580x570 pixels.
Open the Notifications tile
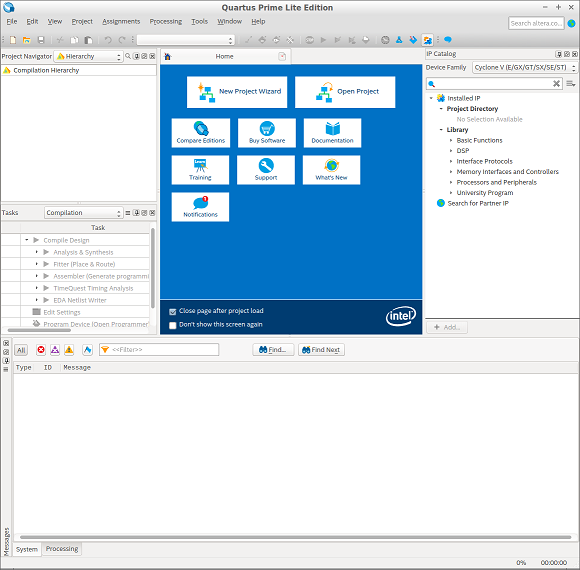pyautogui.click(x=200, y=207)
